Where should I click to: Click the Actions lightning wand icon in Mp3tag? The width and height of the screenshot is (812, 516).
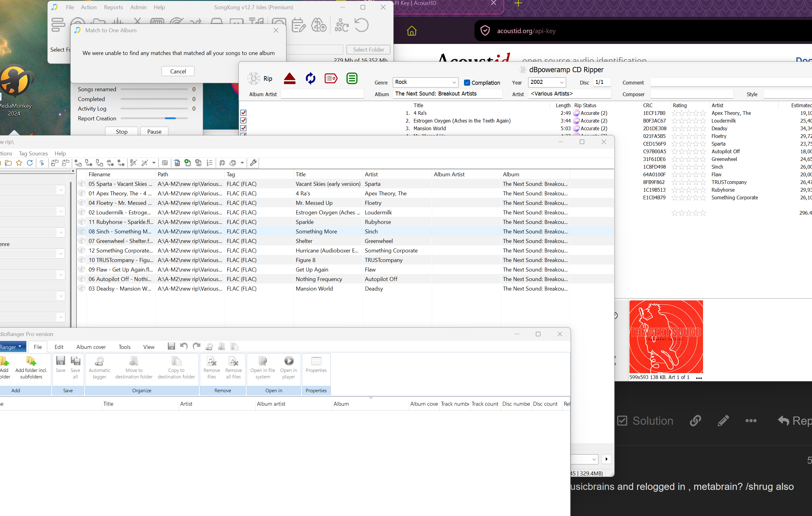point(133,163)
